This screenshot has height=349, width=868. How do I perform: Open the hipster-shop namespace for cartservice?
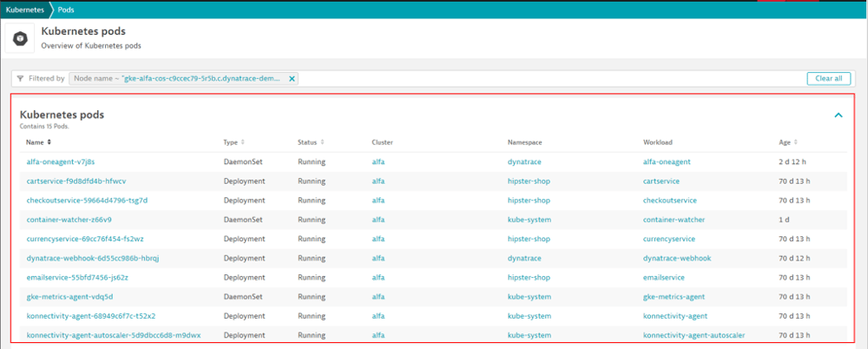(x=529, y=181)
